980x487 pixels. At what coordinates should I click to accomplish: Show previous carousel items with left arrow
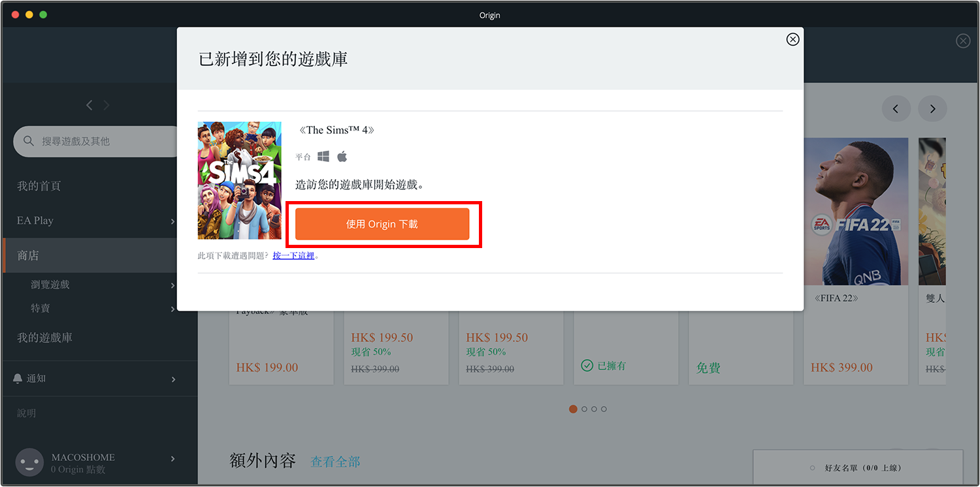896,109
